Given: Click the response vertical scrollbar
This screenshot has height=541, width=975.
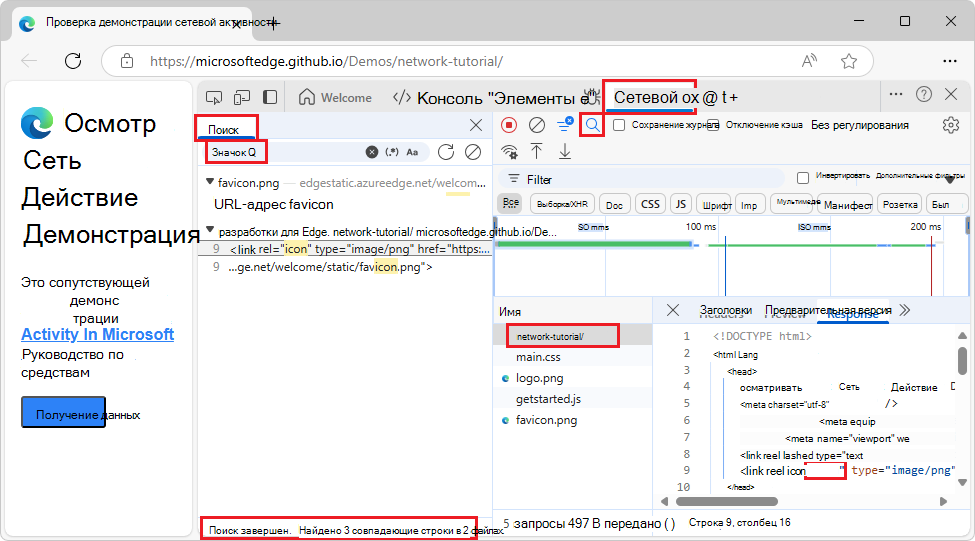Looking at the screenshot, I should (x=962, y=361).
